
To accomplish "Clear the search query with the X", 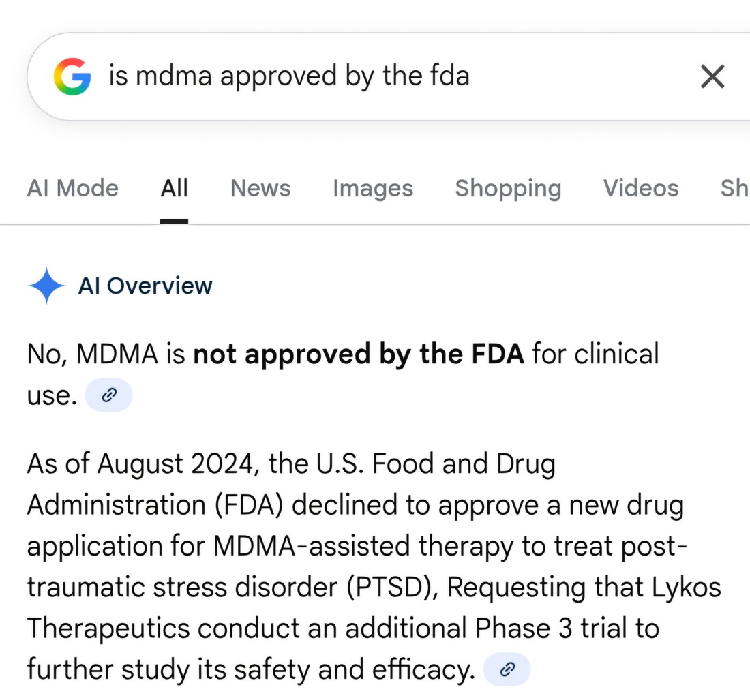I will (712, 77).
